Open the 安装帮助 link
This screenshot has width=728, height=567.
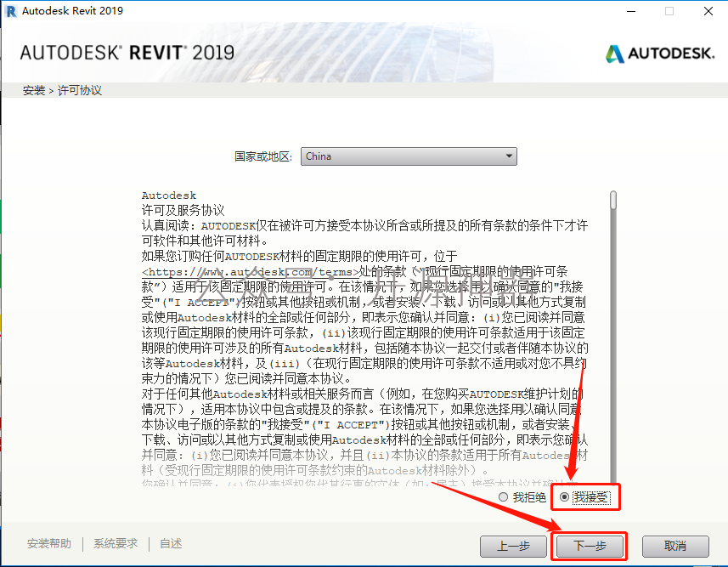tap(49, 543)
